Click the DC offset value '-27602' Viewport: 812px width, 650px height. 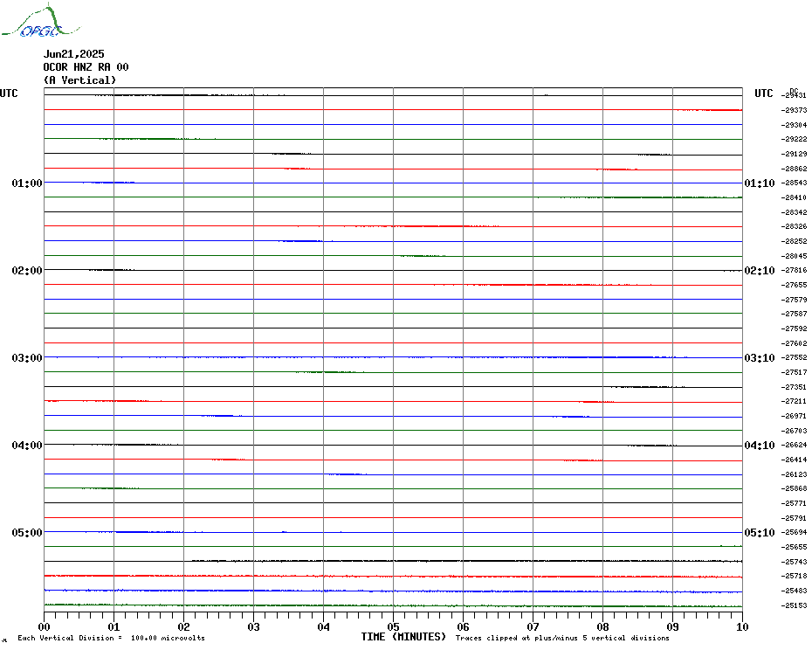tap(794, 343)
